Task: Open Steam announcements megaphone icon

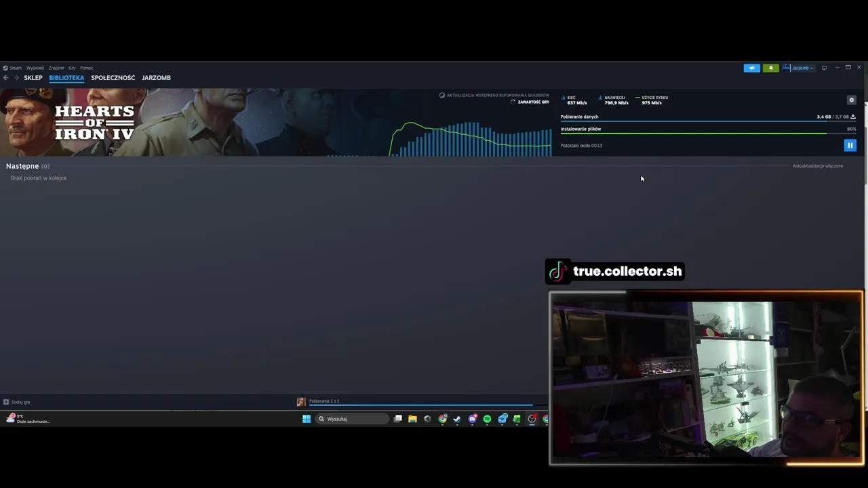Action: [751, 68]
